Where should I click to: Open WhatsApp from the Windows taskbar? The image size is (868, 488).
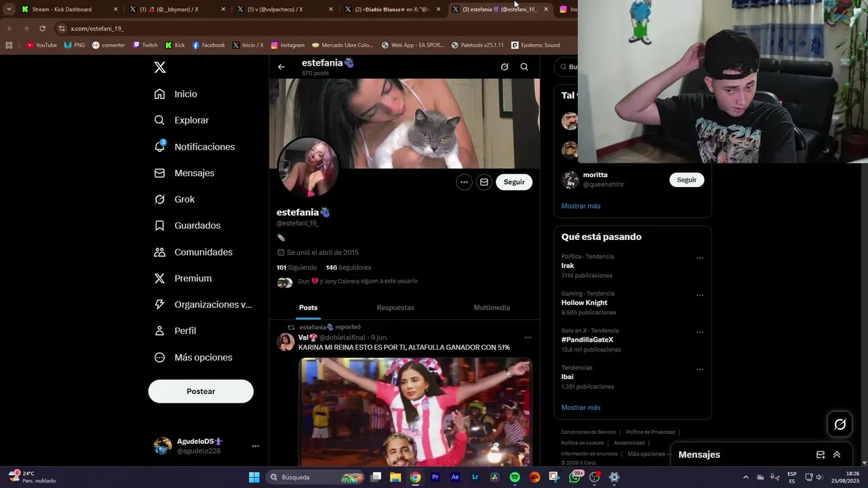coord(575,477)
